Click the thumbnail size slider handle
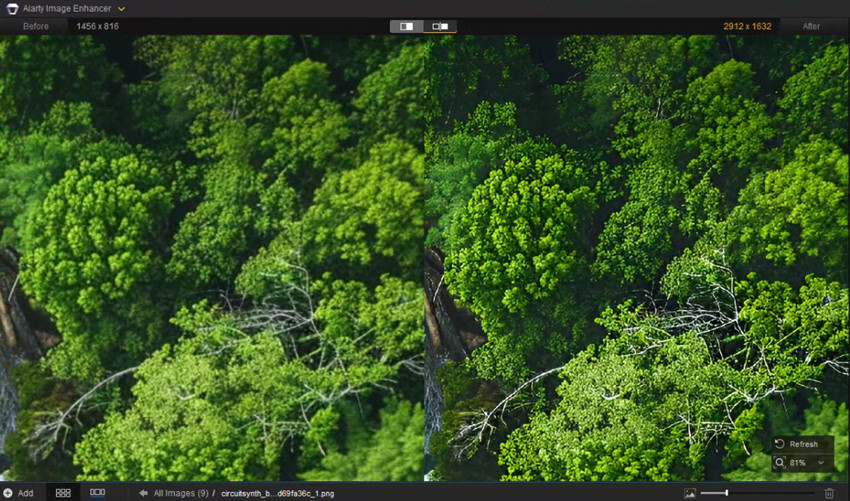Image resolution: width=850 pixels, height=501 pixels. (x=726, y=493)
